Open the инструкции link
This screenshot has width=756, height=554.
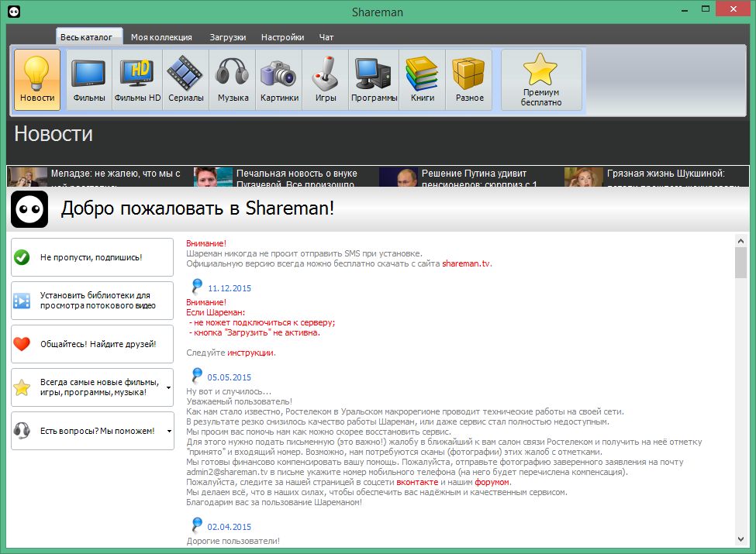point(250,353)
